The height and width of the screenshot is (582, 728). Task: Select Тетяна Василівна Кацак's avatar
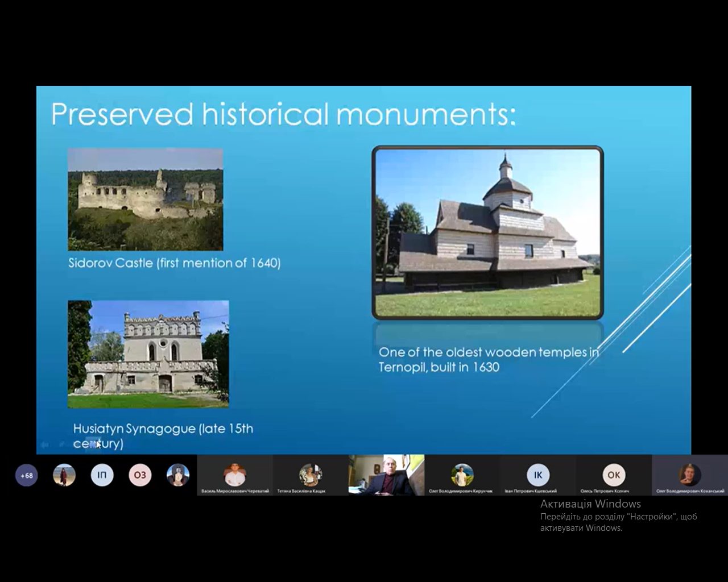click(x=311, y=475)
